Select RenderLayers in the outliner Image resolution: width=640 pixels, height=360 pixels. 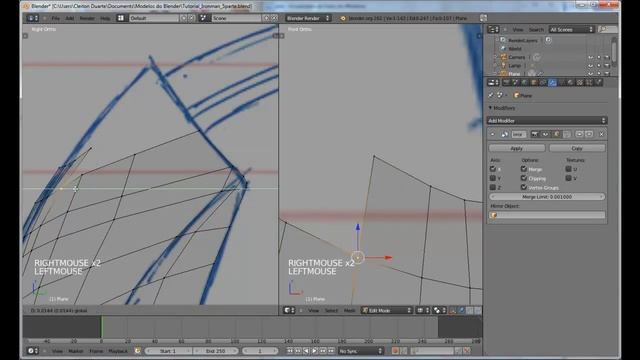click(x=522, y=40)
